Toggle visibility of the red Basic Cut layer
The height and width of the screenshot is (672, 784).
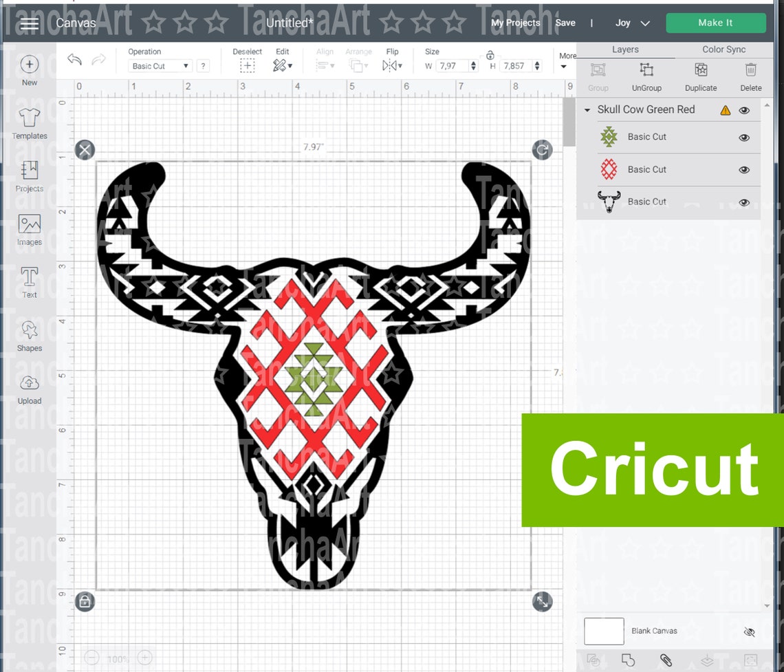[744, 169]
